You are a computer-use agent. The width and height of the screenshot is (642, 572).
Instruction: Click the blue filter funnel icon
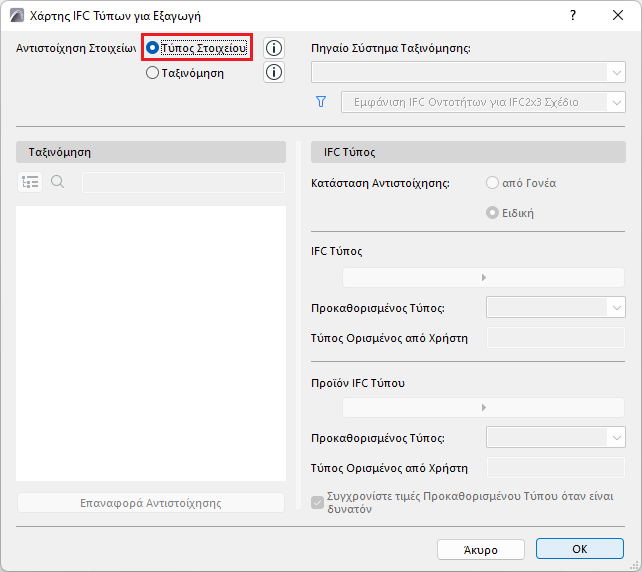coord(321,102)
